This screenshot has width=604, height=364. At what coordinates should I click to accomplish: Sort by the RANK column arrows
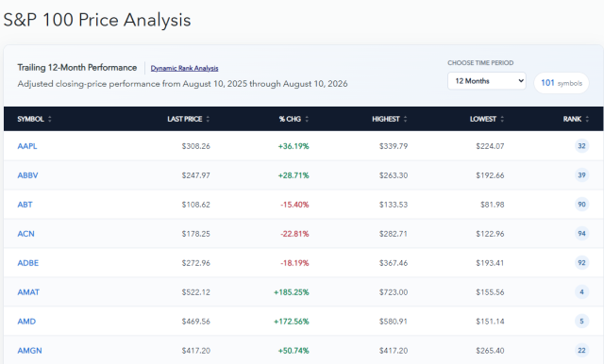coord(587,119)
